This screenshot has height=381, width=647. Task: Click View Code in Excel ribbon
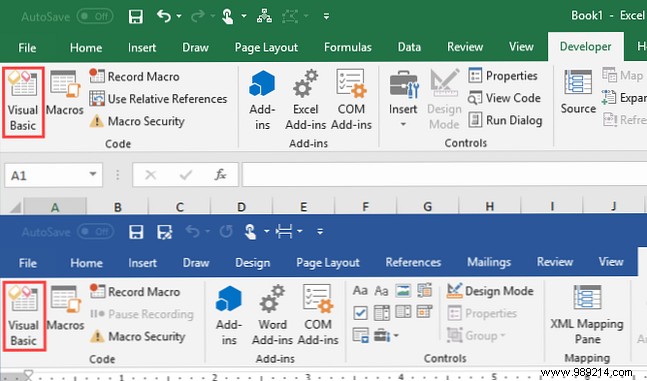pos(504,98)
